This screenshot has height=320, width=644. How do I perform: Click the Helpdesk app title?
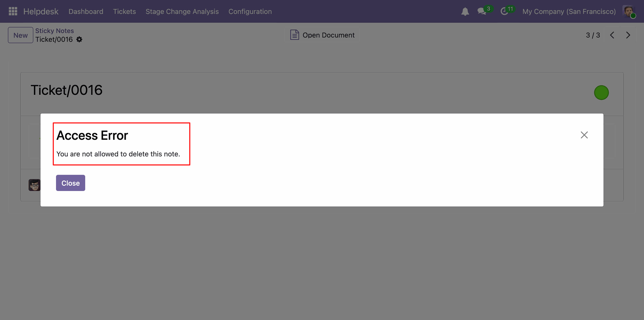41,11
